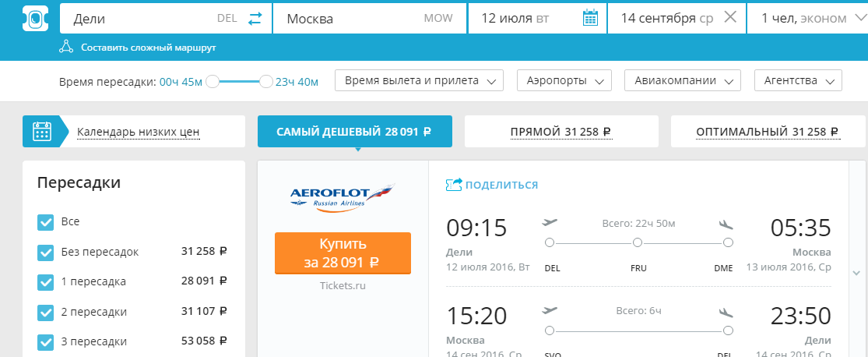Select the "Прямой 31 258 ₽" tab

tap(561, 132)
